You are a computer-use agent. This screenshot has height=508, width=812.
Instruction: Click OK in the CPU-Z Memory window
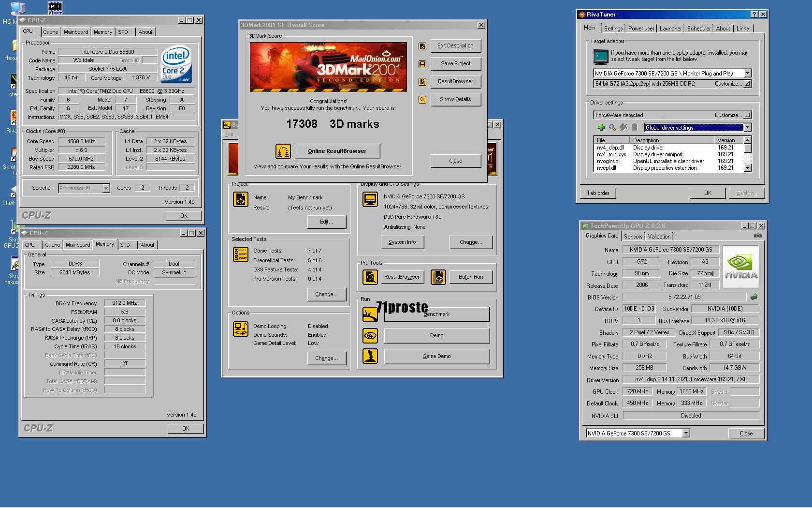pos(186,429)
